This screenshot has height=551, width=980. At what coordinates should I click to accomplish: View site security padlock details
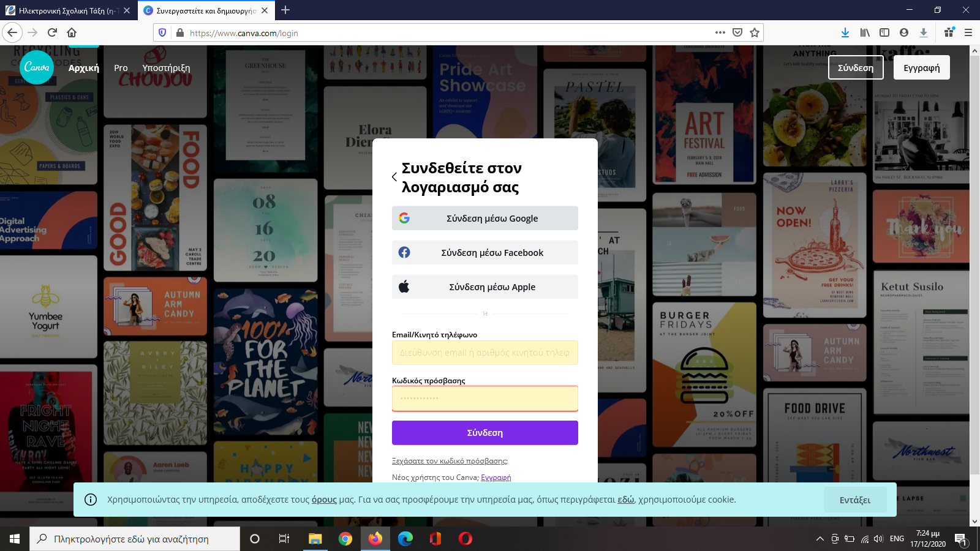[180, 32]
